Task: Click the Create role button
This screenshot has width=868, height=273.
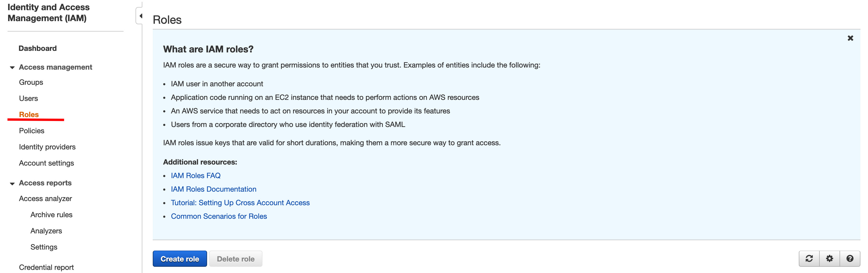Action: (x=180, y=259)
